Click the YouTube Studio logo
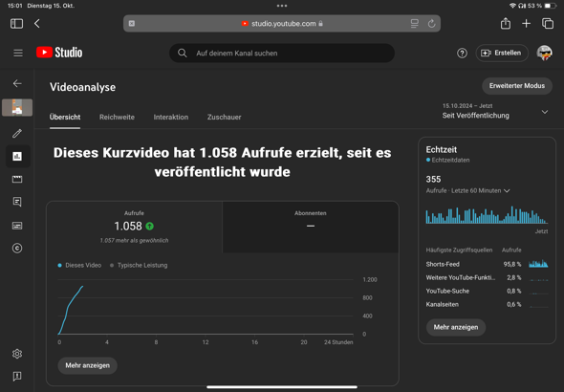 pos(59,53)
